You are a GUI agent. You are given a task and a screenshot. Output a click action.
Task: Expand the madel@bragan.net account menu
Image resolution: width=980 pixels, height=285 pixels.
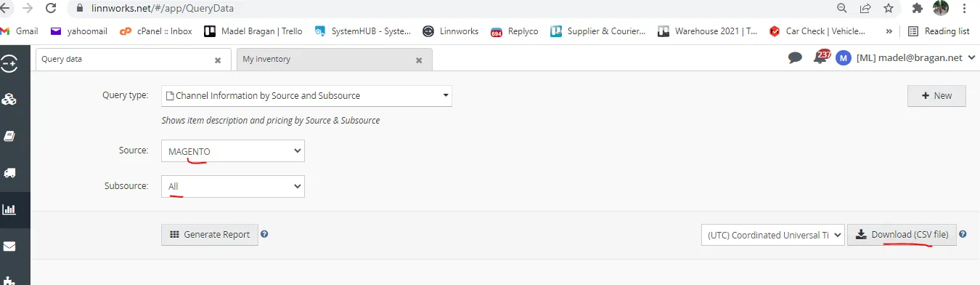(x=916, y=58)
